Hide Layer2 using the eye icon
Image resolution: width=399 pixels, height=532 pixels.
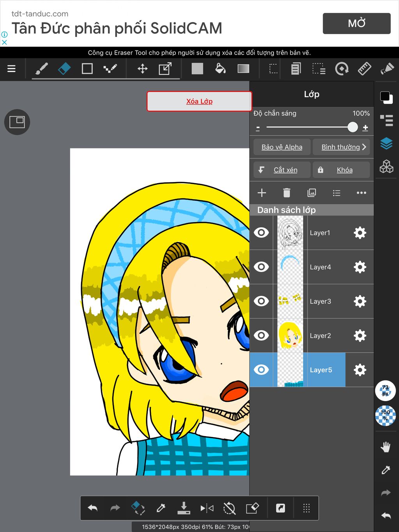[x=261, y=336]
